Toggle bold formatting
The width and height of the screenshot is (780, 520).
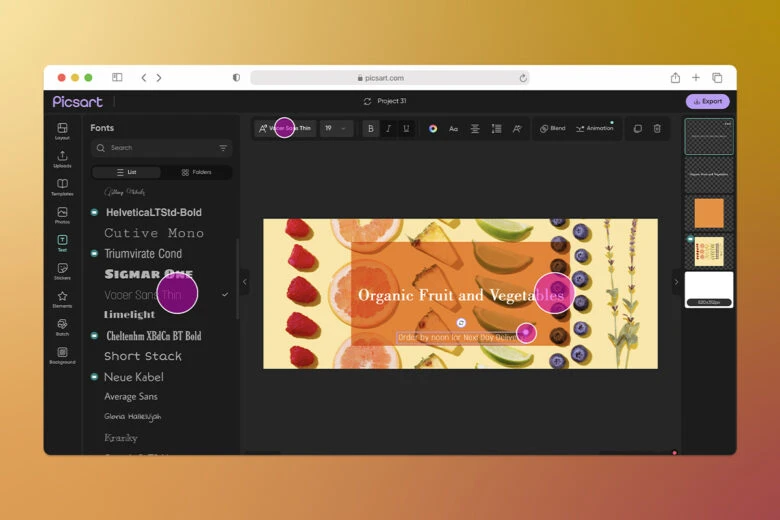click(x=371, y=128)
